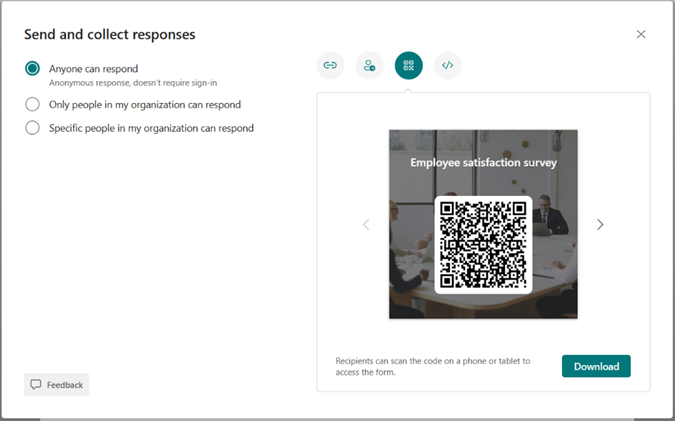This screenshot has height=421, width=675.
Task: Show previous QR code design
Action: pyautogui.click(x=366, y=224)
